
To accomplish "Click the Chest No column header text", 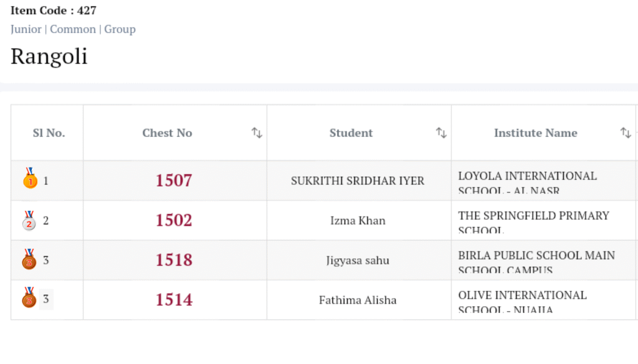I will pos(167,133).
